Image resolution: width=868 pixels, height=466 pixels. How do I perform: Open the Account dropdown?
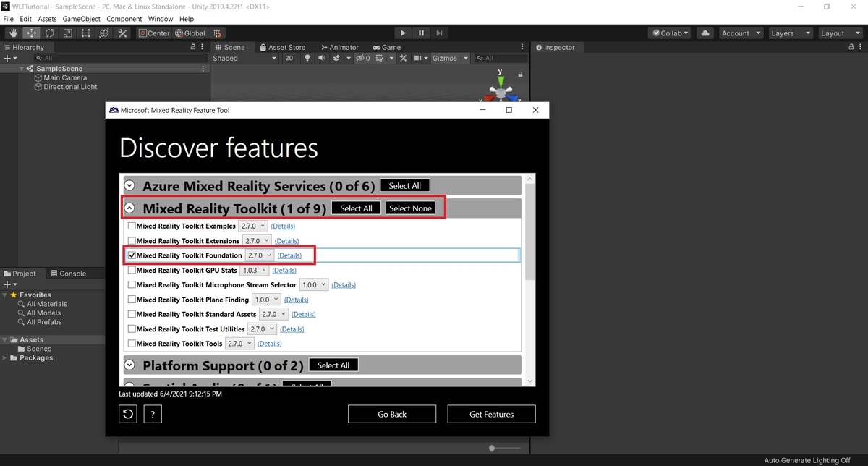[x=741, y=33]
